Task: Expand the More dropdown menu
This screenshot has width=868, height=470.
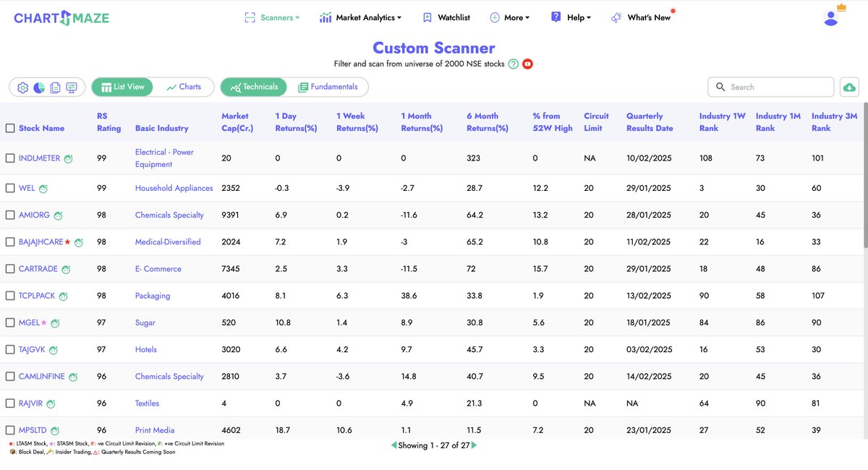Action: tap(509, 17)
